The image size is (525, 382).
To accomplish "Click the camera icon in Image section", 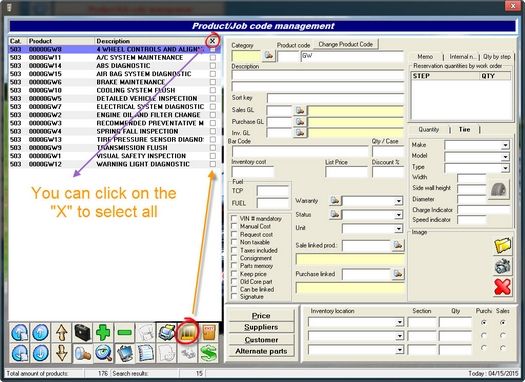I will point(503,266).
